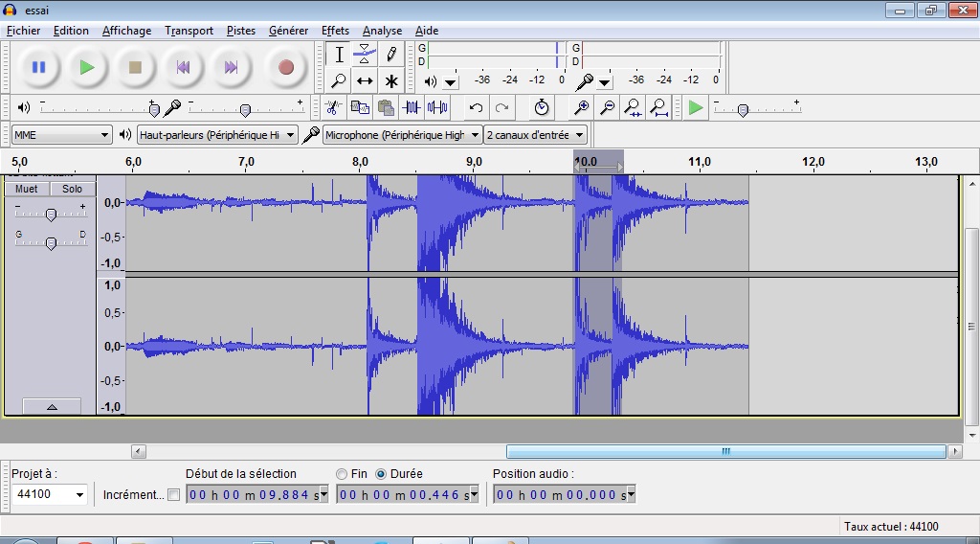
Task: Open the Microphone input device dropdown
Action: point(403,134)
